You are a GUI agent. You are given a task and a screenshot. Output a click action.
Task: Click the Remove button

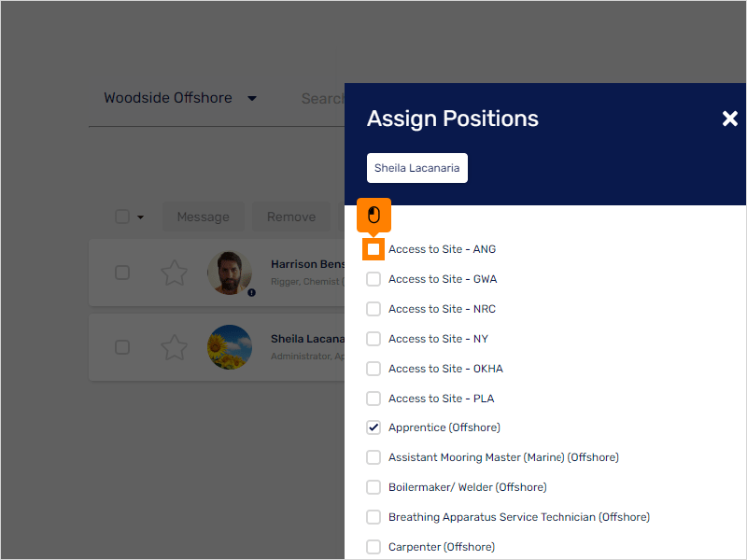click(291, 217)
